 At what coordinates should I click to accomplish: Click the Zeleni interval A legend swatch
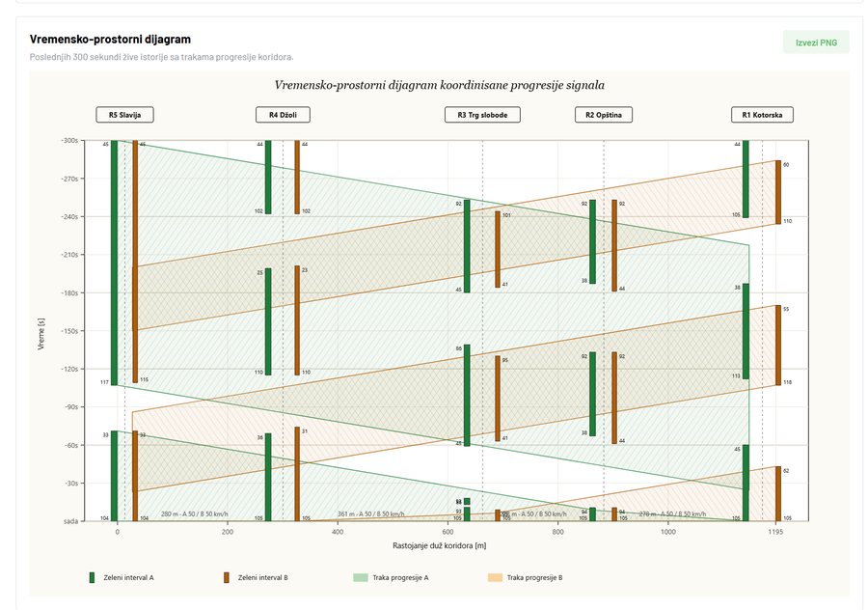click(x=92, y=577)
